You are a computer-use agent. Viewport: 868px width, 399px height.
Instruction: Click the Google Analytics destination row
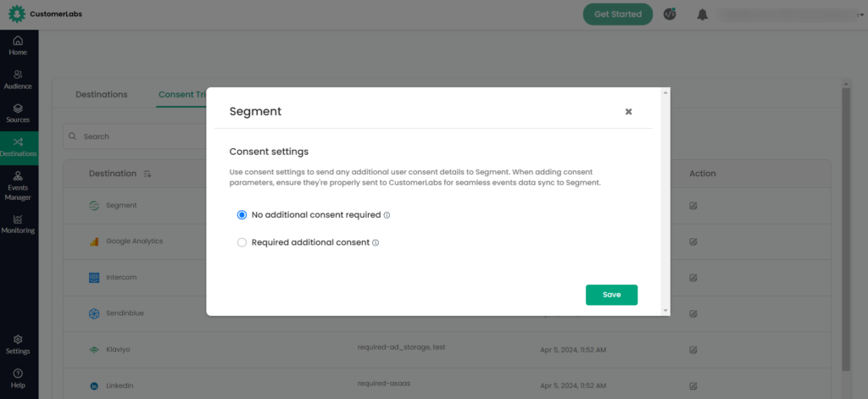coord(447,241)
